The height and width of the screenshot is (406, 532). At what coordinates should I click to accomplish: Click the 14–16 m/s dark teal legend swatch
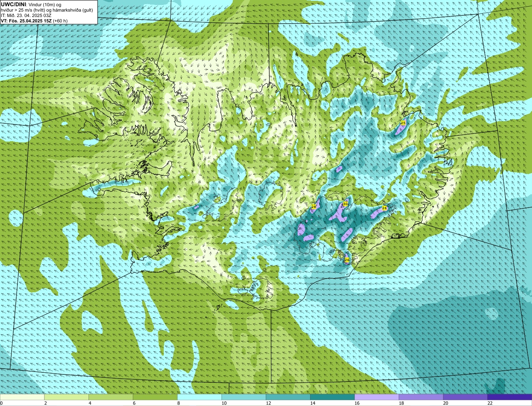click(x=332, y=397)
